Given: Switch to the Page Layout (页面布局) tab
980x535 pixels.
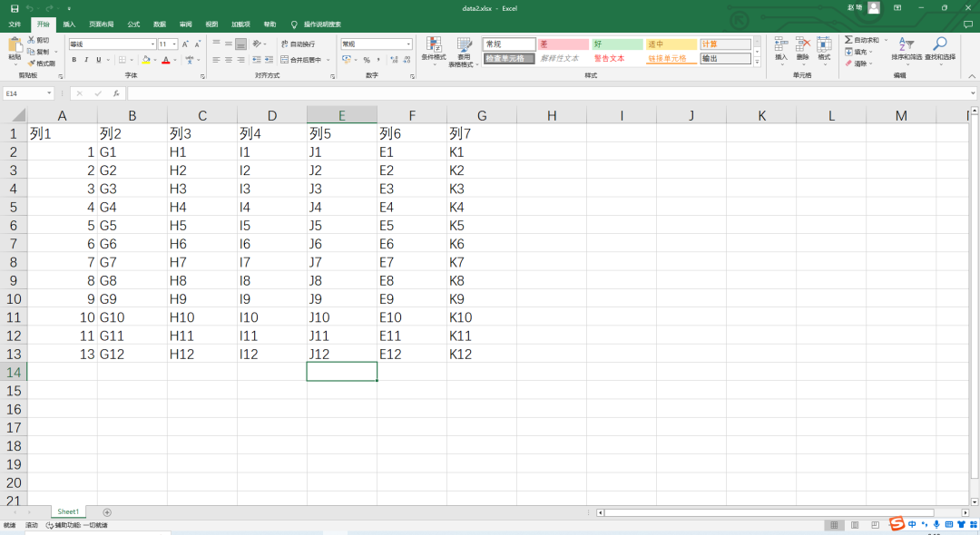Looking at the screenshot, I should 102,24.
